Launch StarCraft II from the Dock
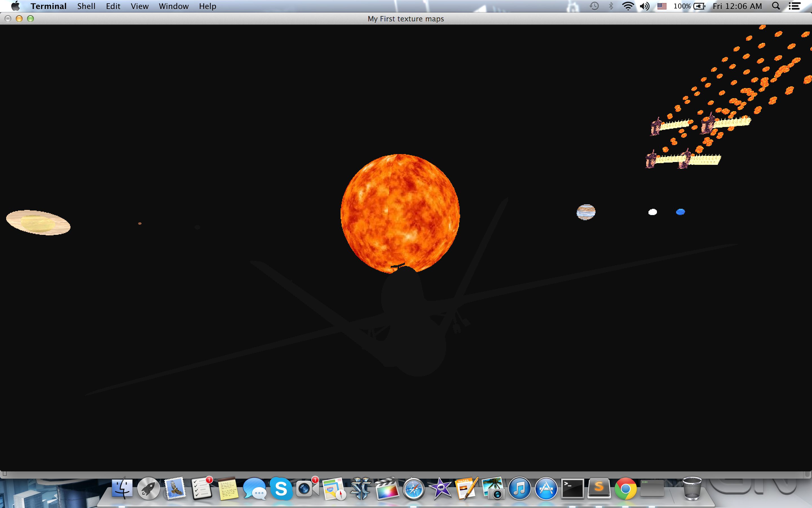This screenshot has width=812, height=508. pyautogui.click(x=361, y=488)
